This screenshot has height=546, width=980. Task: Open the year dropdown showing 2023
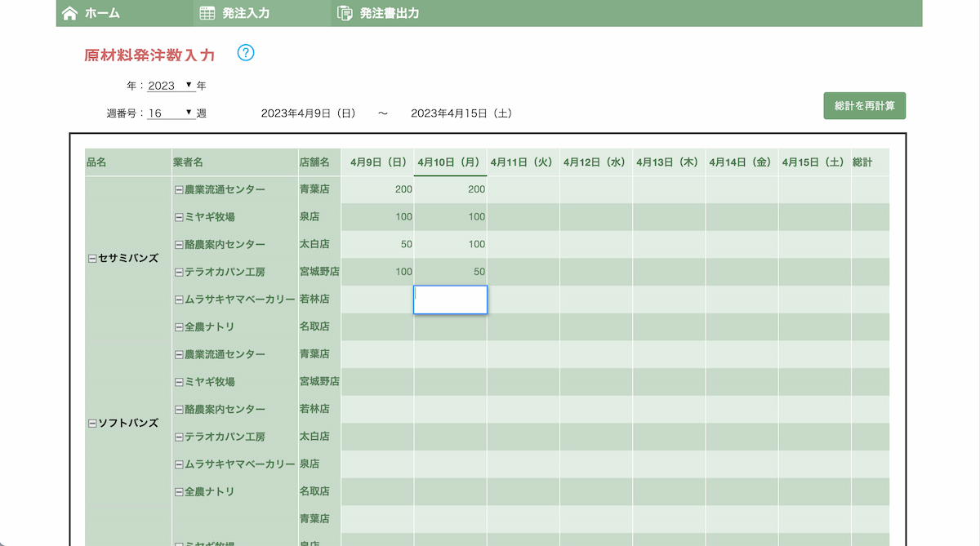(171, 85)
